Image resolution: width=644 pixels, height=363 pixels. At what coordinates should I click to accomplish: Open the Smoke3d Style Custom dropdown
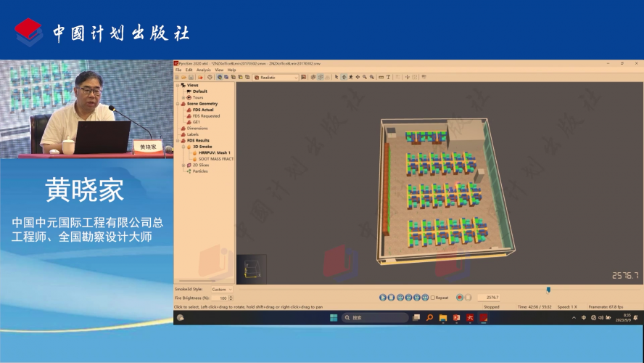click(222, 290)
